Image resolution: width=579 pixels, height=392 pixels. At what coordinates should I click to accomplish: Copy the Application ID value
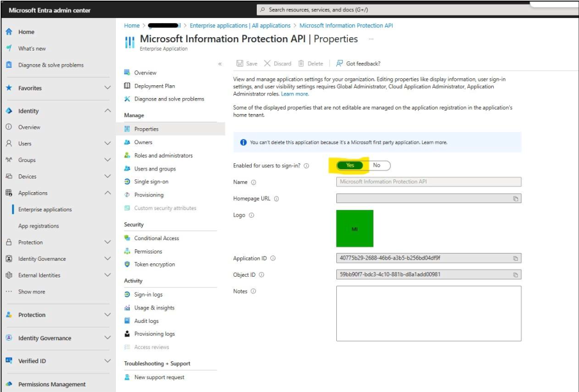pyautogui.click(x=516, y=258)
